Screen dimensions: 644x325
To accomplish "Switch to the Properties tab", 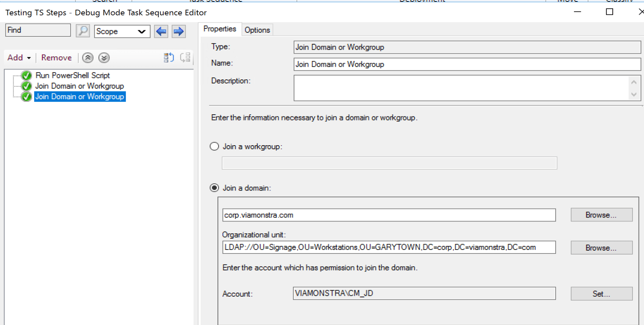I will click(x=220, y=29).
